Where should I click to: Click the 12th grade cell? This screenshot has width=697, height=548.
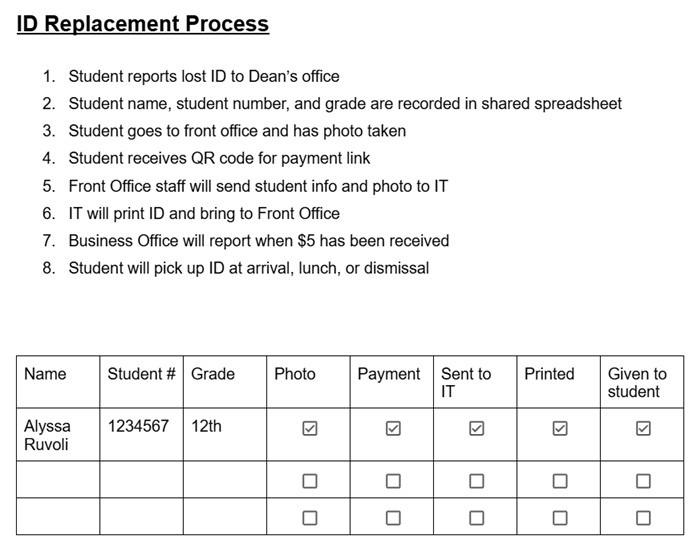207,426
